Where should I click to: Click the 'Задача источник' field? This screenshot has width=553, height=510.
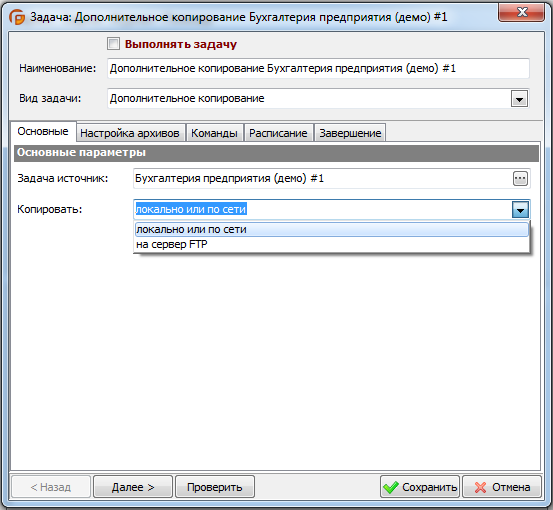point(323,178)
